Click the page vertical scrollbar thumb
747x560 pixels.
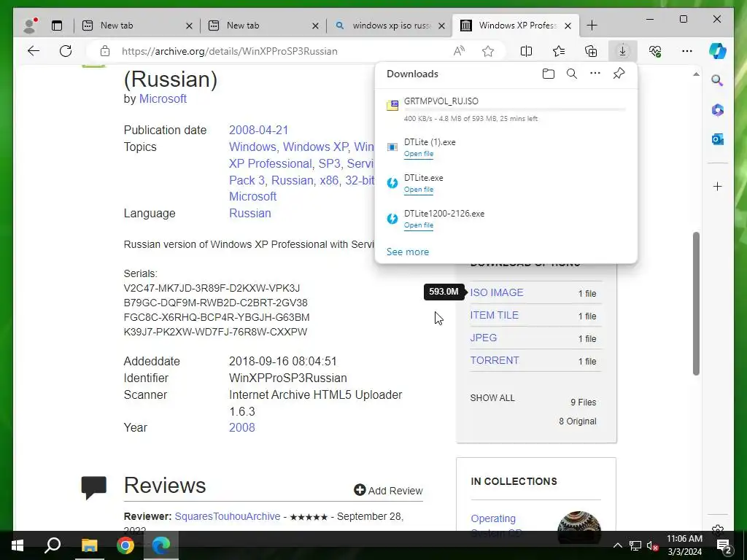click(x=696, y=303)
